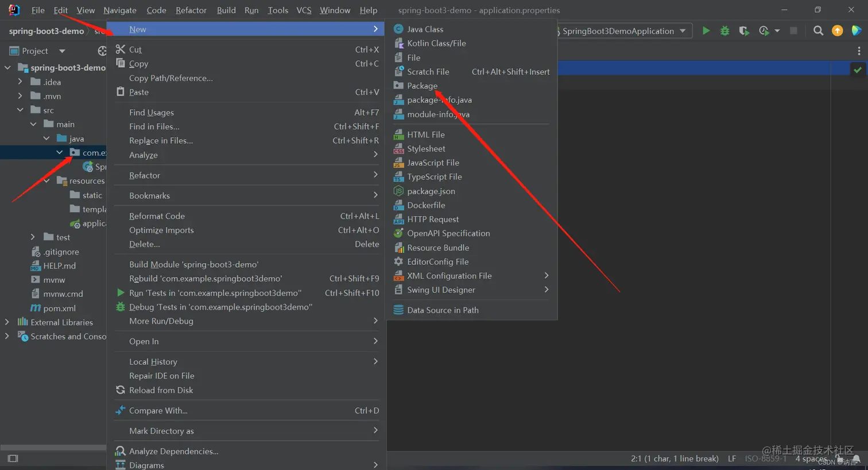Open XML Configuration File submenu
Screen dimensions: 868x470
[472, 276]
